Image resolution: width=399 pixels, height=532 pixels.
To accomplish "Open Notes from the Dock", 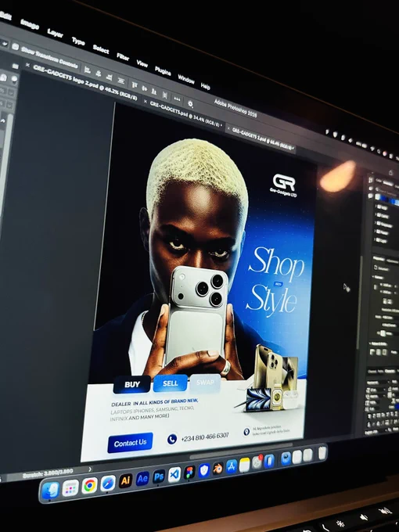I will 244,465.
